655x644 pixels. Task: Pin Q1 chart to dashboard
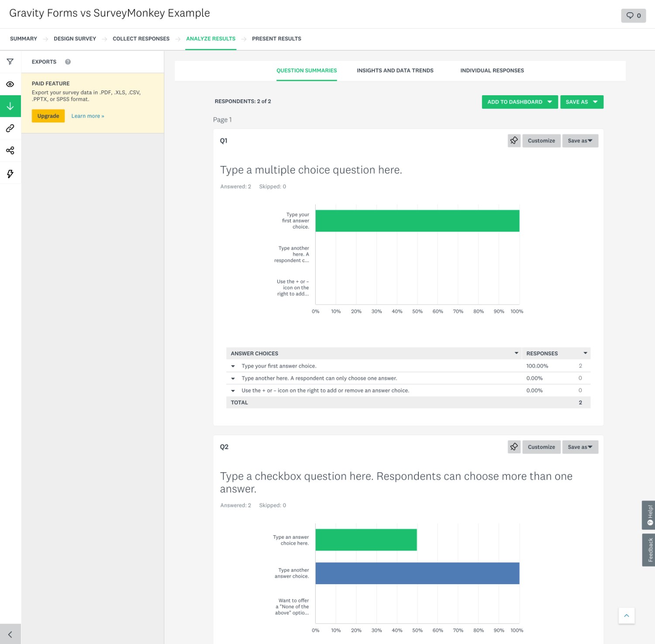coord(514,141)
